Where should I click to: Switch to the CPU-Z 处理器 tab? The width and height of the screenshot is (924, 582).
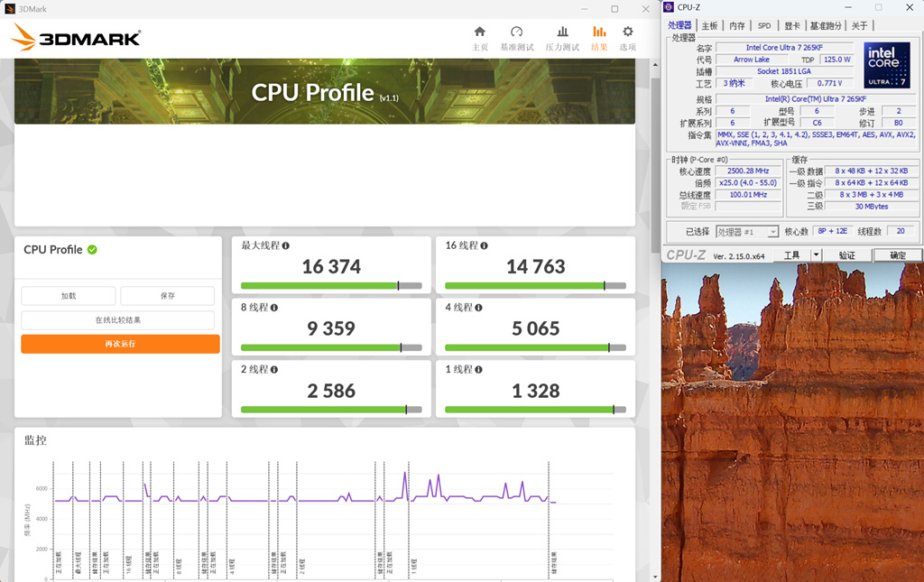pyautogui.click(x=679, y=25)
